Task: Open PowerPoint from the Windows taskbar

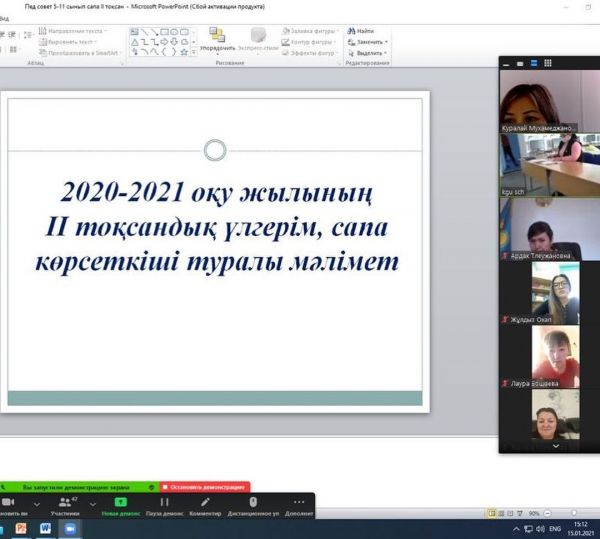Action: (x=22, y=528)
